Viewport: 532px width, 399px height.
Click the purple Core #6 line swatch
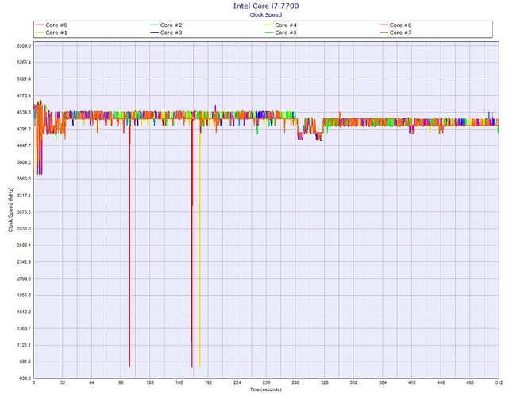pos(384,25)
